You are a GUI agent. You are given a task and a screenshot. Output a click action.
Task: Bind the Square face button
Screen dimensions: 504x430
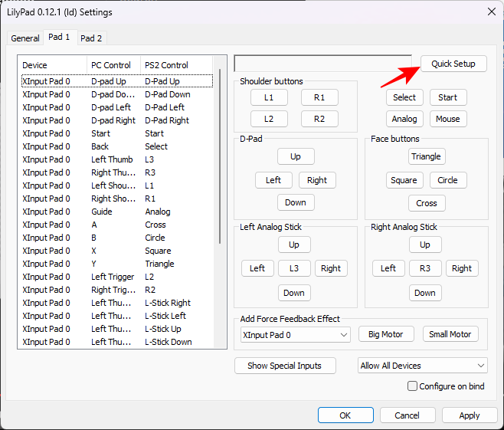click(x=404, y=180)
